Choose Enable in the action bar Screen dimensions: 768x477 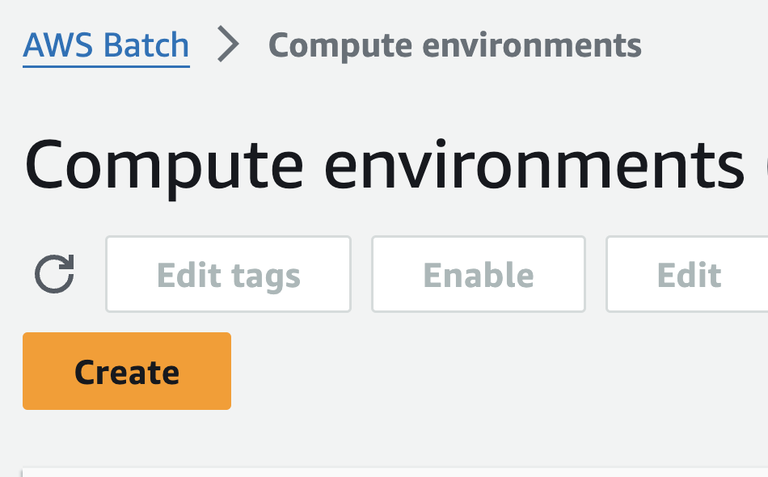[478, 274]
